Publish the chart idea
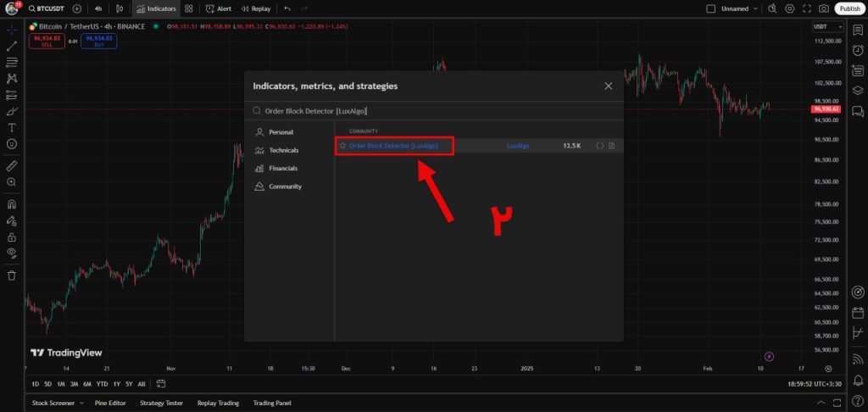This screenshot has width=868, height=412. click(849, 8)
